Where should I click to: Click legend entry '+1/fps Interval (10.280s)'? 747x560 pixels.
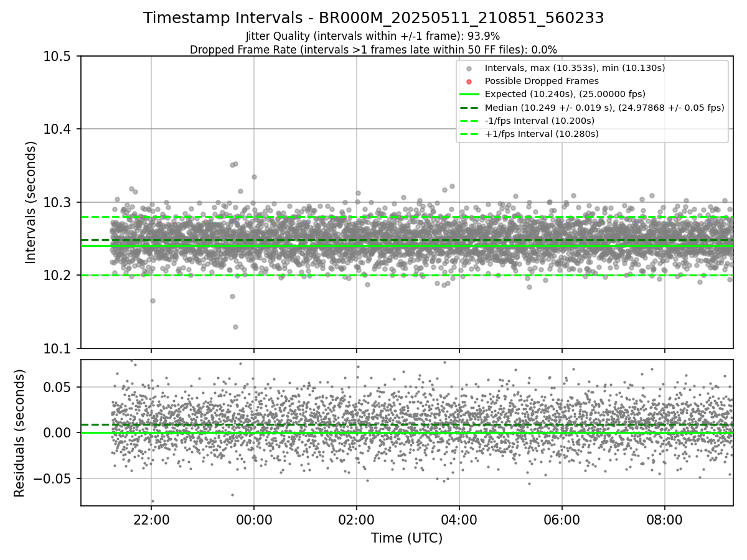[x=542, y=133]
